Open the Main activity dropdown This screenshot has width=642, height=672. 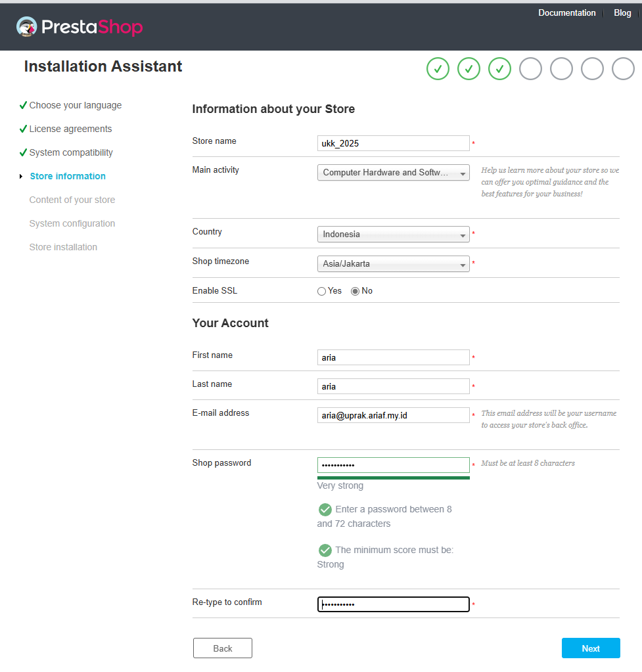[393, 173]
